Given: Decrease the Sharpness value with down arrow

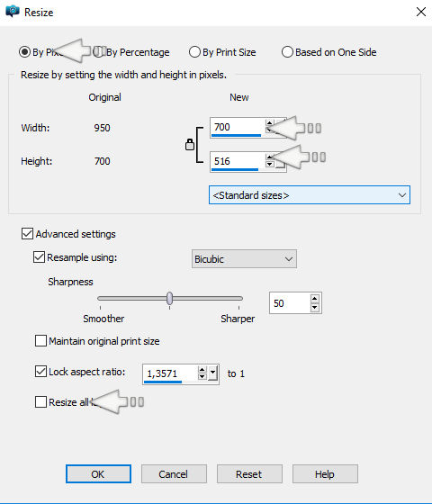Looking at the screenshot, I should (x=315, y=307).
